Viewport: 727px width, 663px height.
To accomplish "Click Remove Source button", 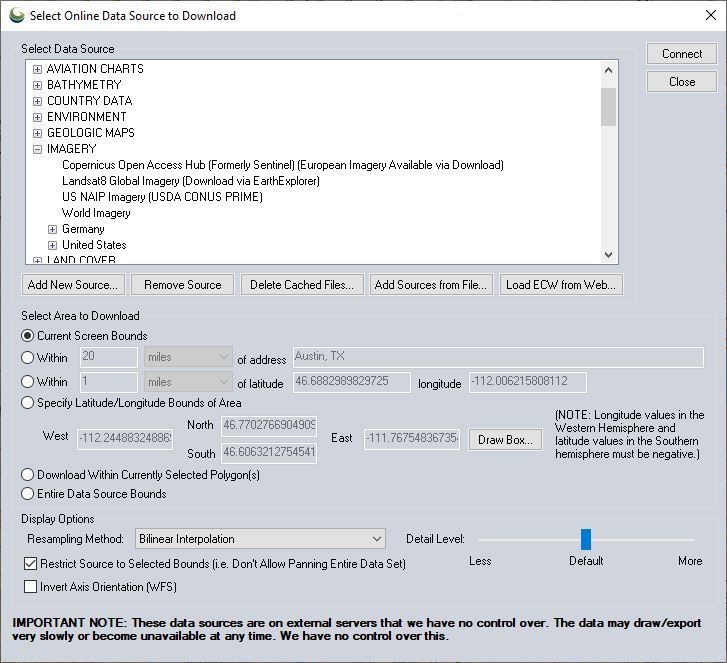I will pos(183,285).
